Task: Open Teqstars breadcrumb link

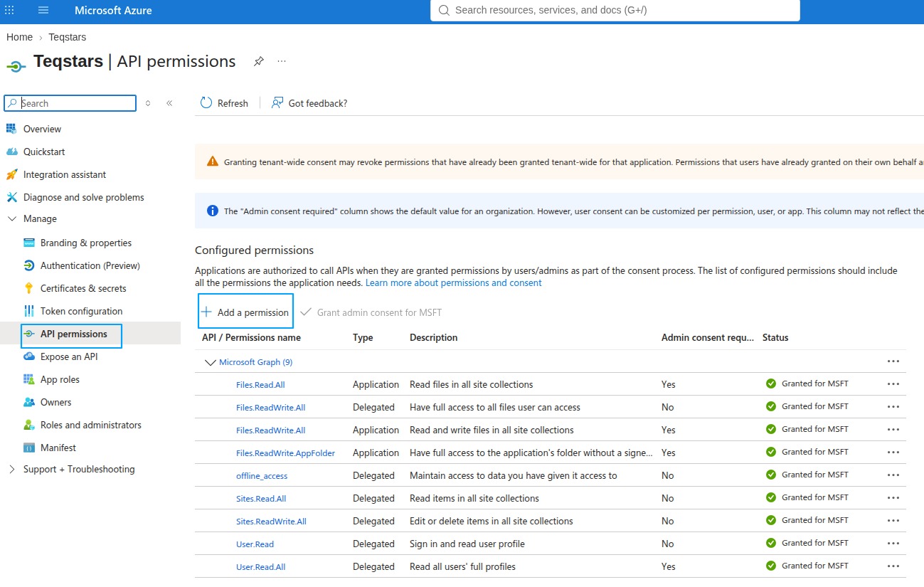Action: [x=68, y=37]
